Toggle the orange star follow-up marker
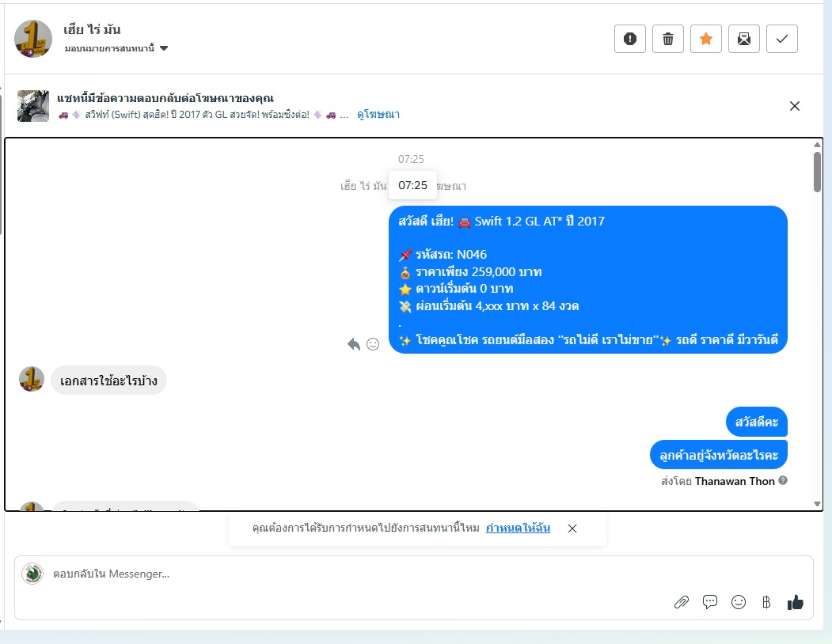This screenshot has width=832, height=644. [x=705, y=39]
